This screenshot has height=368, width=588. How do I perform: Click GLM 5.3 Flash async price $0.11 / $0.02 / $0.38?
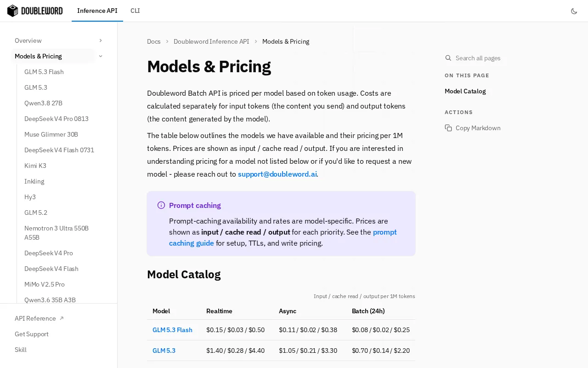[x=308, y=330]
